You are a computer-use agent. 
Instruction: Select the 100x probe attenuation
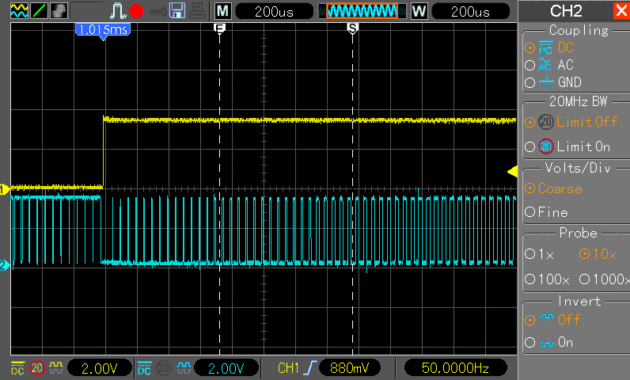[547, 279]
